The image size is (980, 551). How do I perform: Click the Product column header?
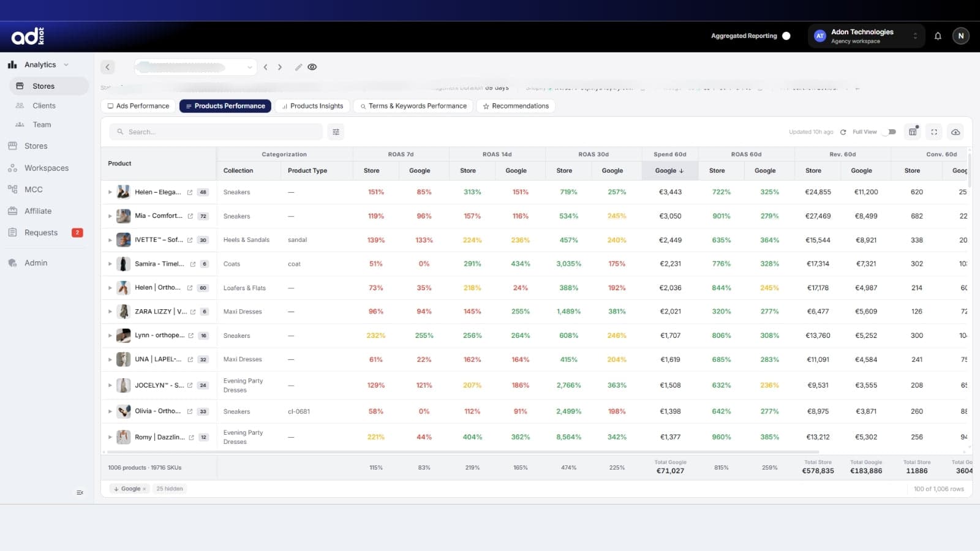click(x=158, y=163)
